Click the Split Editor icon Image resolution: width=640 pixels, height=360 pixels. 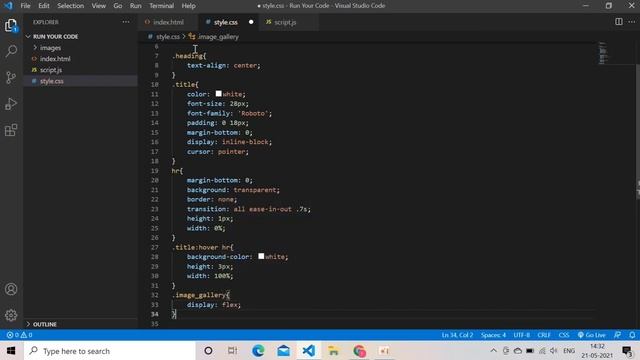(x=619, y=22)
